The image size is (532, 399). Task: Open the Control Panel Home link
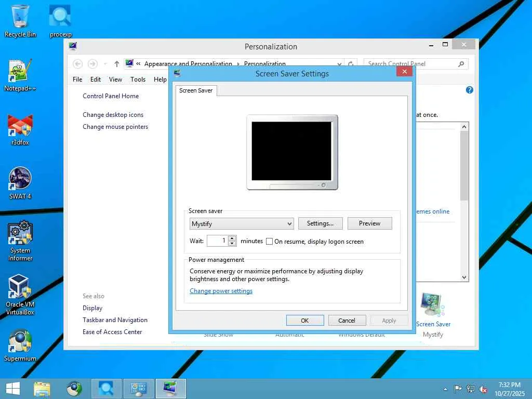(111, 96)
